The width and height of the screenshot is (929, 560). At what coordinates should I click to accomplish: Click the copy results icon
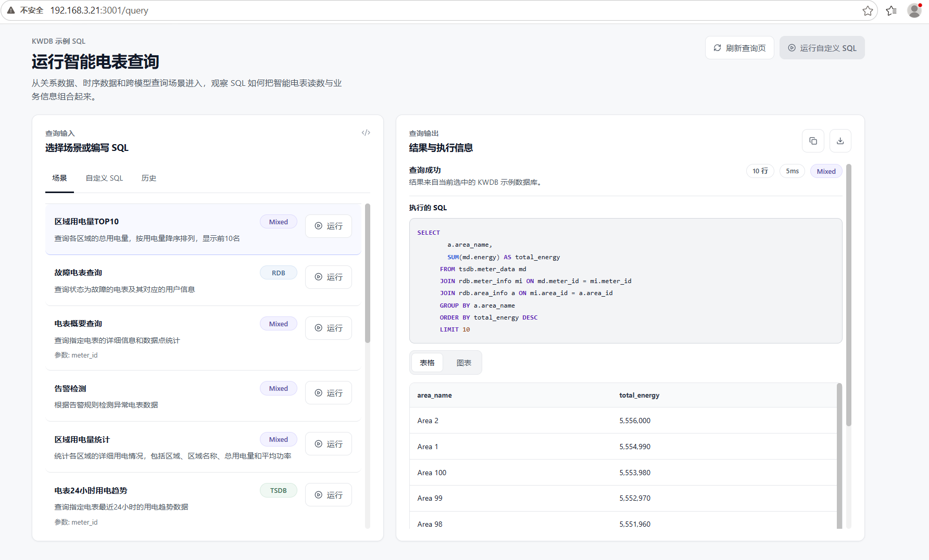[813, 141]
